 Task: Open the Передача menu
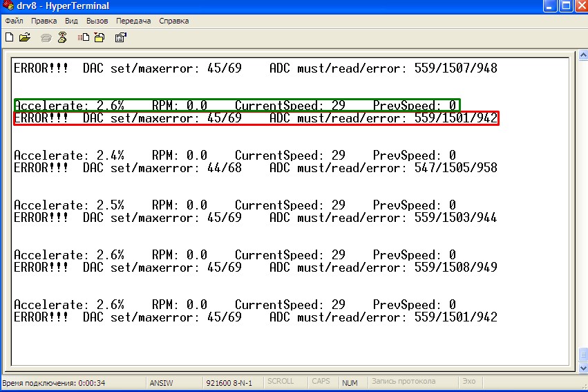(x=133, y=21)
